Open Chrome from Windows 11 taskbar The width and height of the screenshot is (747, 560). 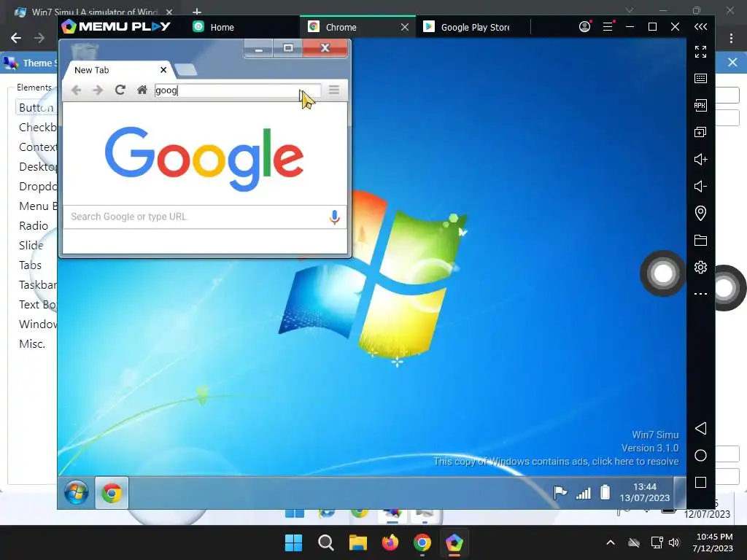tap(422, 542)
